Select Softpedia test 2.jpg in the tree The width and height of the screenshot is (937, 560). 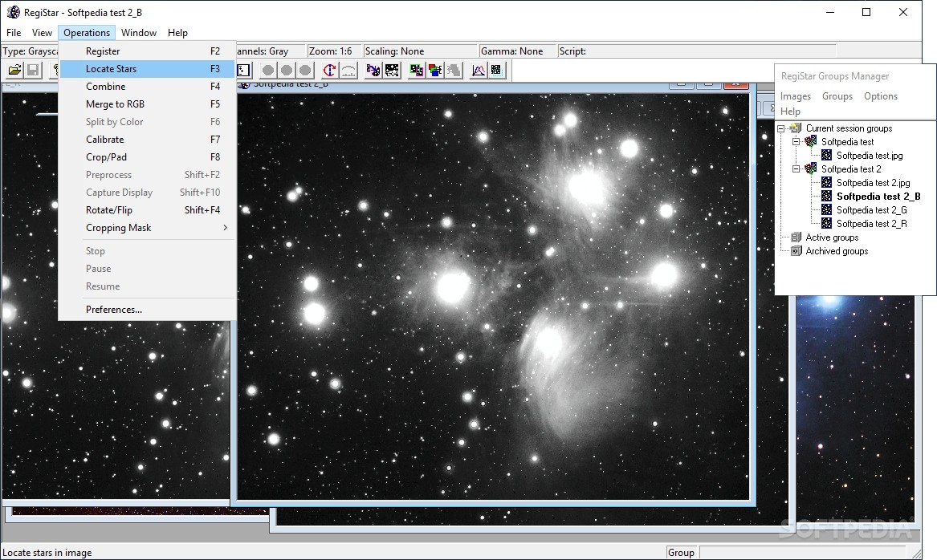click(x=873, y=183)
